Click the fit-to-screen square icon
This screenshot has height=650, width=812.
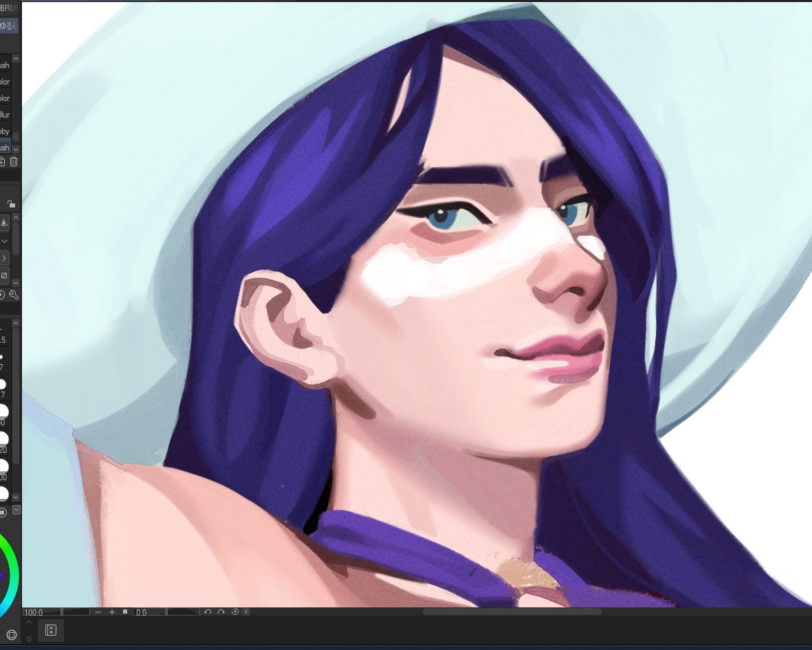125,612
